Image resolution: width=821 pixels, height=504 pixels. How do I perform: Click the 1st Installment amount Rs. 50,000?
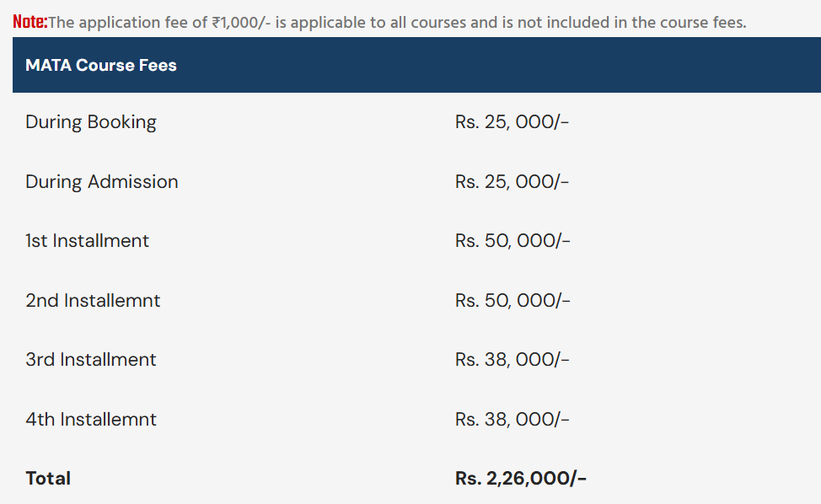tap(512, 241)
